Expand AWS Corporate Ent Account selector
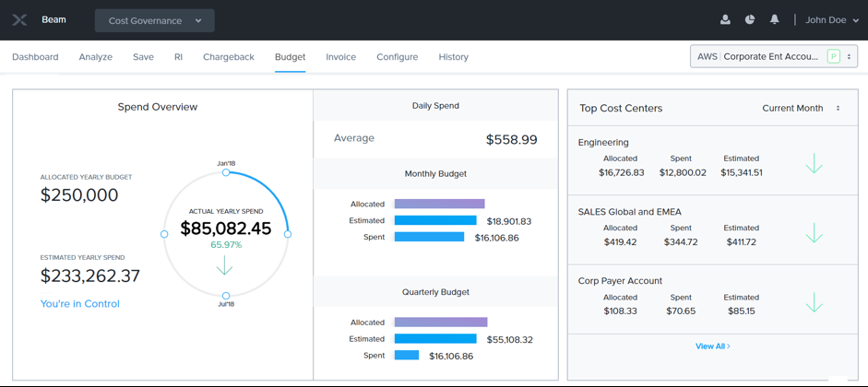 [x=775, y=56]
